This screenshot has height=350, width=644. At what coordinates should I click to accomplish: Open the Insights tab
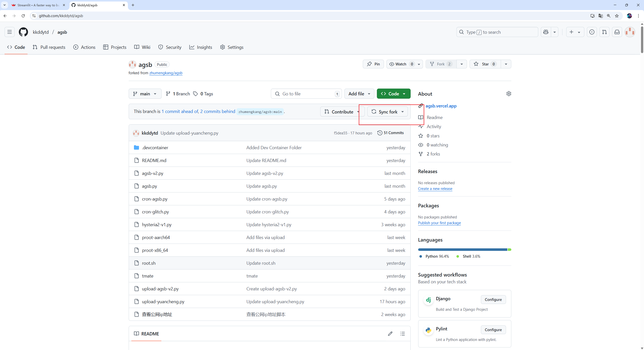pyautogui.click(x=201, y=47)
